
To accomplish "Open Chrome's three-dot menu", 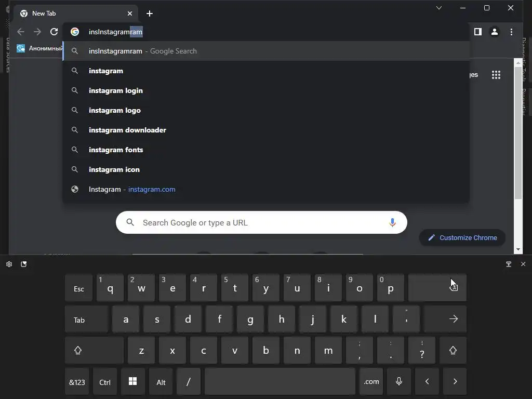I will click(x=511, y=32).
